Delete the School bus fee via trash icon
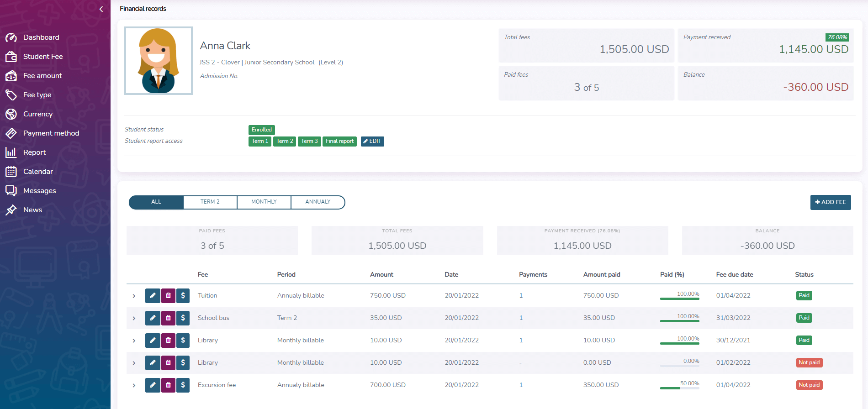Screen dimensions: 868x409 (x=168, y=318)
